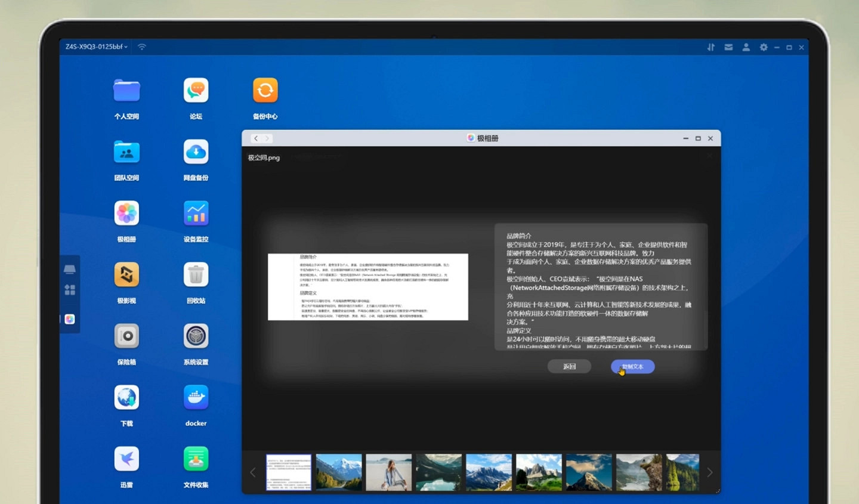The width and height of the screenshot is (859, 504).
Task: Click the back arrow in 极相册 title bar
Action: 256,138
